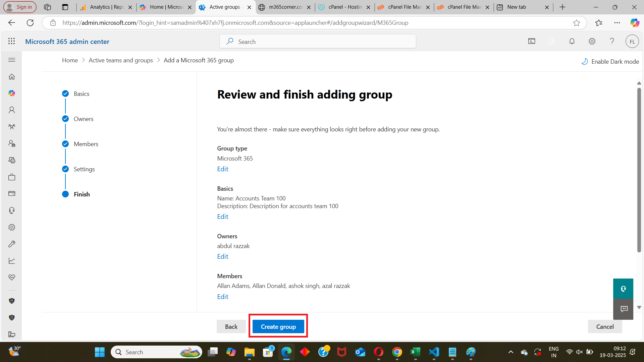Screen dimensions: 644x362
Task: Switch to the m365corner browser tab
Action: click(285, 7)
